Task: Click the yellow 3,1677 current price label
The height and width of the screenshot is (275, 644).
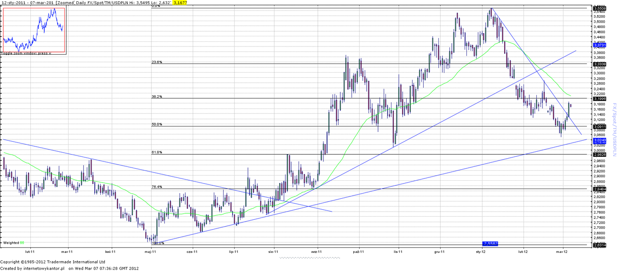Action: 180,3
